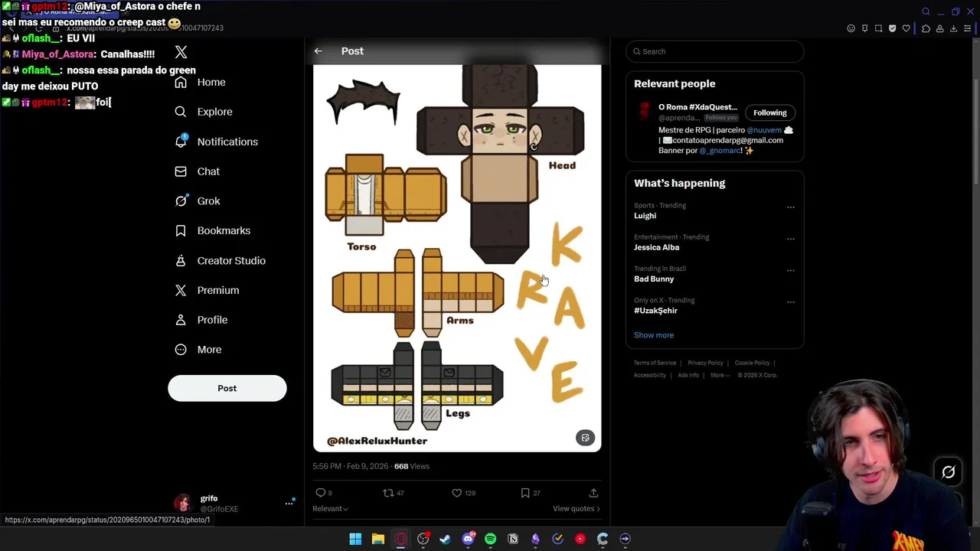Open Privacy Policy footer link
The image size is (980, 551).
[705, 363]
